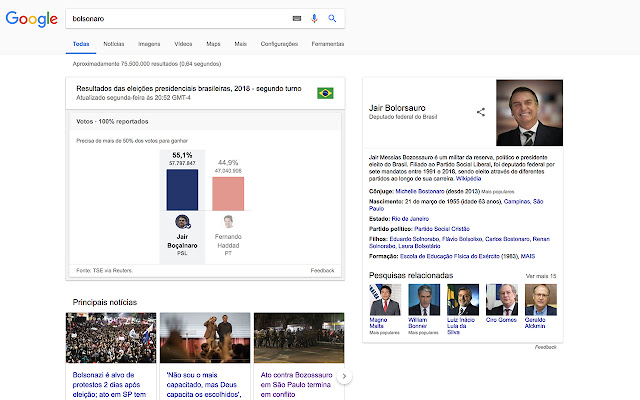
Task: Click the 'Deputado federal do Brasil' subtitle
Action: [x=403, y=117]
